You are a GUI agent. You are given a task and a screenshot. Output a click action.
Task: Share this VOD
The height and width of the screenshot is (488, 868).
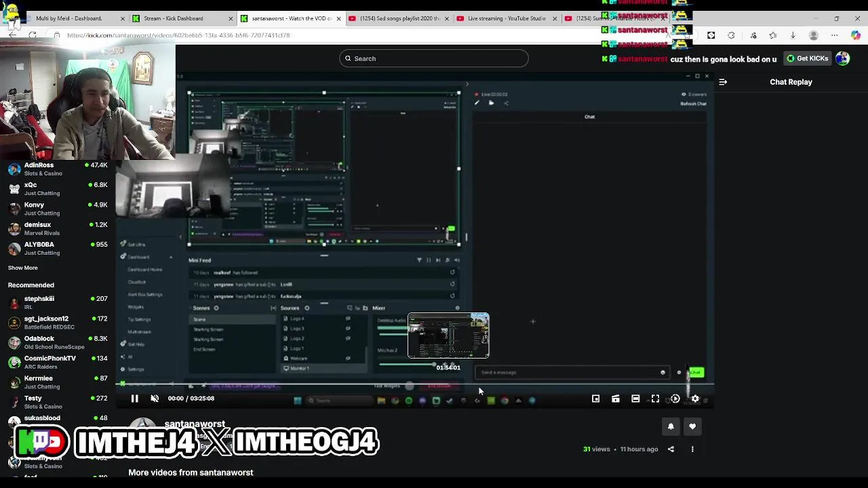[x=671, y=449]
